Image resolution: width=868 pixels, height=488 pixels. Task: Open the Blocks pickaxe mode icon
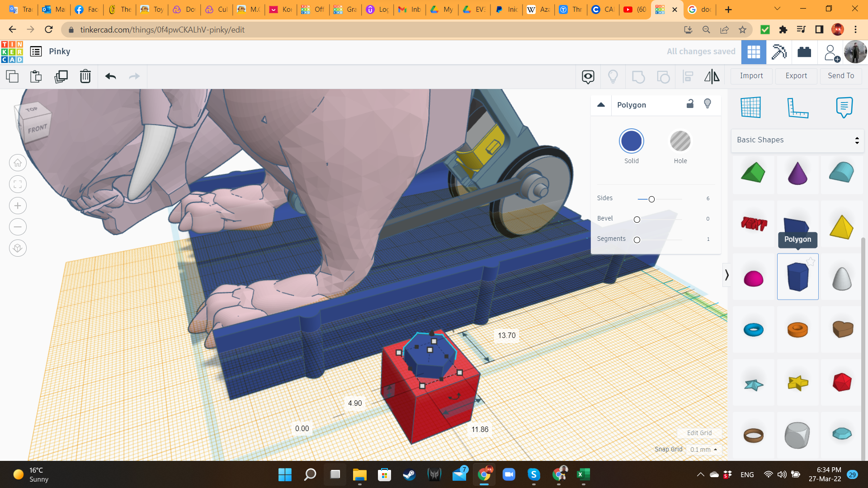[x=779, y=52]
